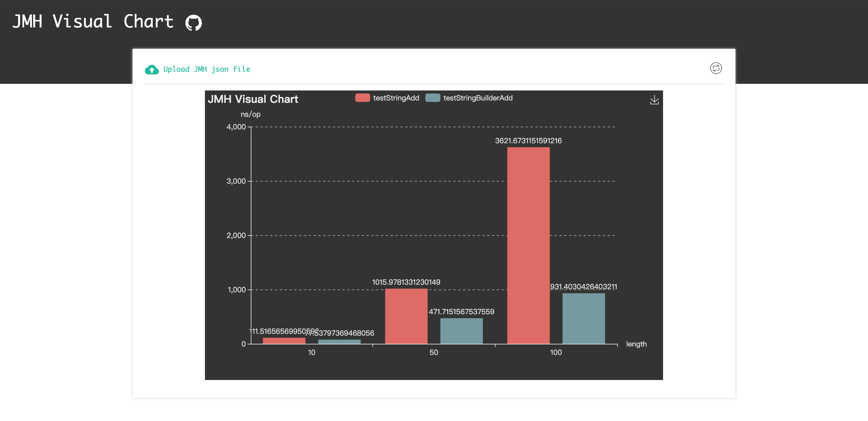This screenshot has height=421, width=868.
Task: Click the cloud upload icon
Action: click(152, 69)
